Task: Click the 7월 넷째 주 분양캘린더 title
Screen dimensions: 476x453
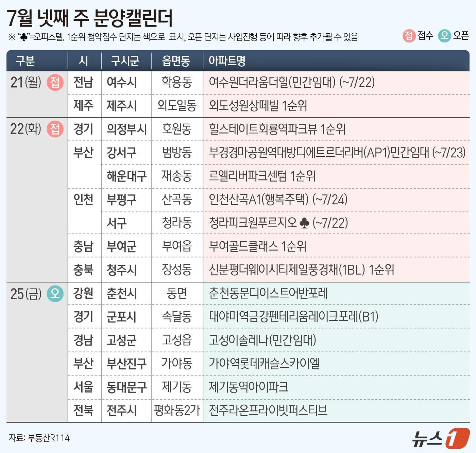Action: 90,18
